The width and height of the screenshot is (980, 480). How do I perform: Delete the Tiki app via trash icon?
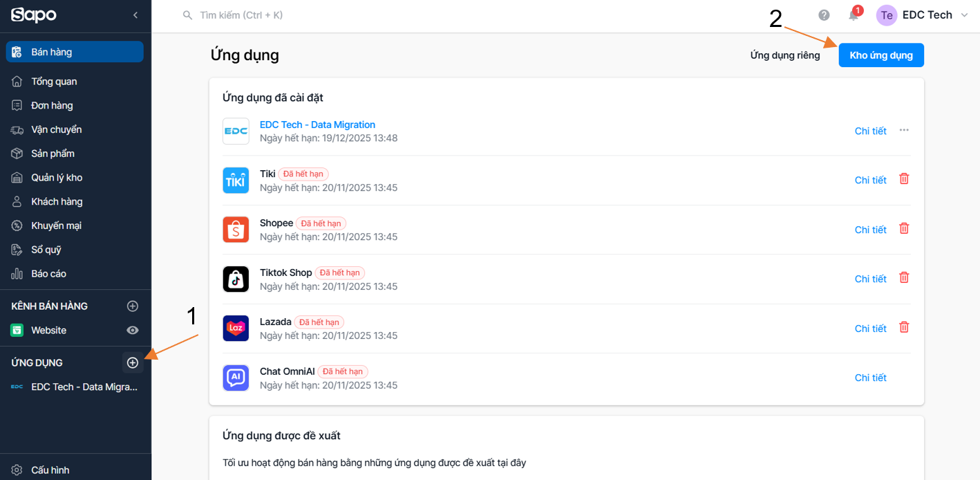click(x=904, y=179)
